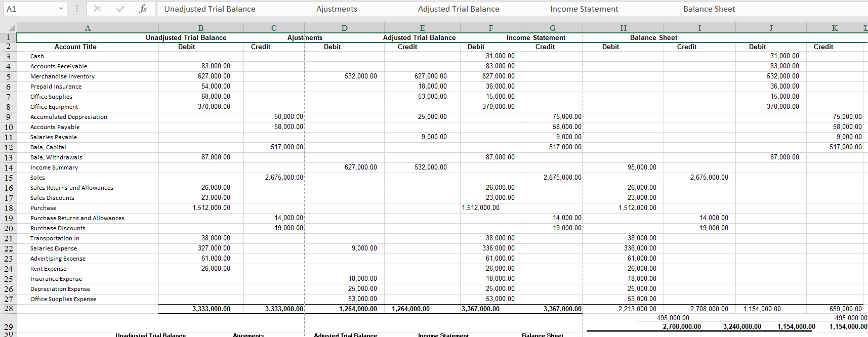Select column A header
The image size is (868, 337).
[88, 28]
